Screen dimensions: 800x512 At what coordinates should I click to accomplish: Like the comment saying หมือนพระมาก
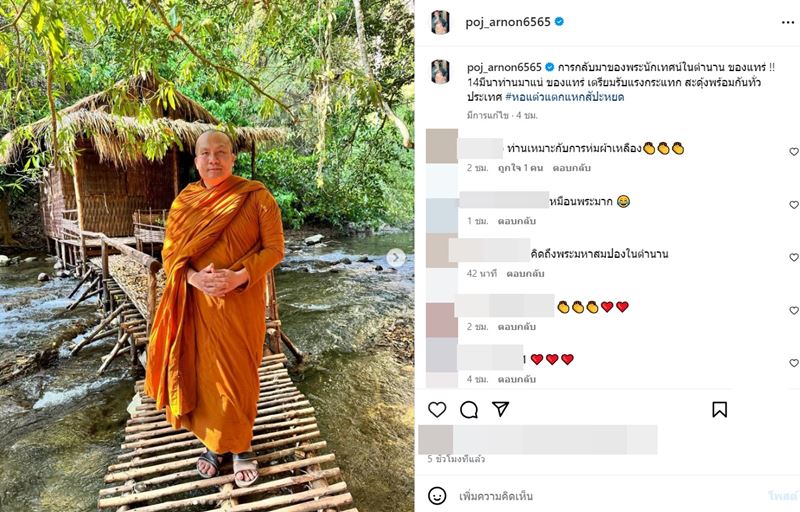pos(794,204)
